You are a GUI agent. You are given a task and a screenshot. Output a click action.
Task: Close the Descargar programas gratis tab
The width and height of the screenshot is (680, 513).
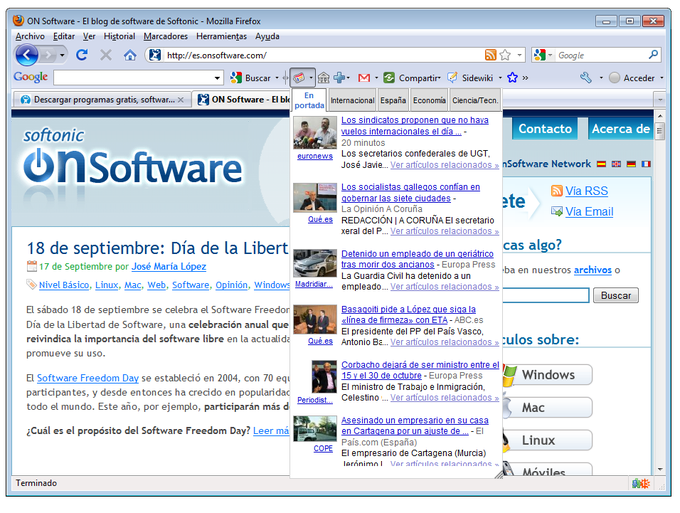[181, 100]
